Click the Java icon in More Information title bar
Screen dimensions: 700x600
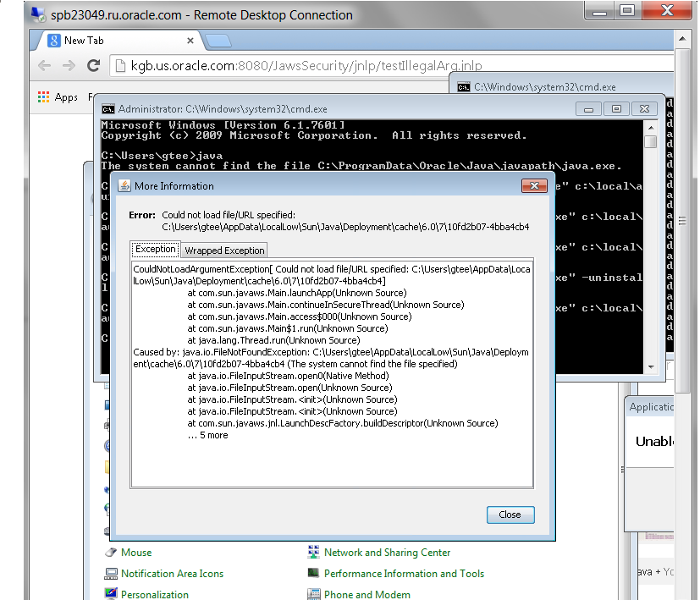pyautogui.click(x=124, y=185)
